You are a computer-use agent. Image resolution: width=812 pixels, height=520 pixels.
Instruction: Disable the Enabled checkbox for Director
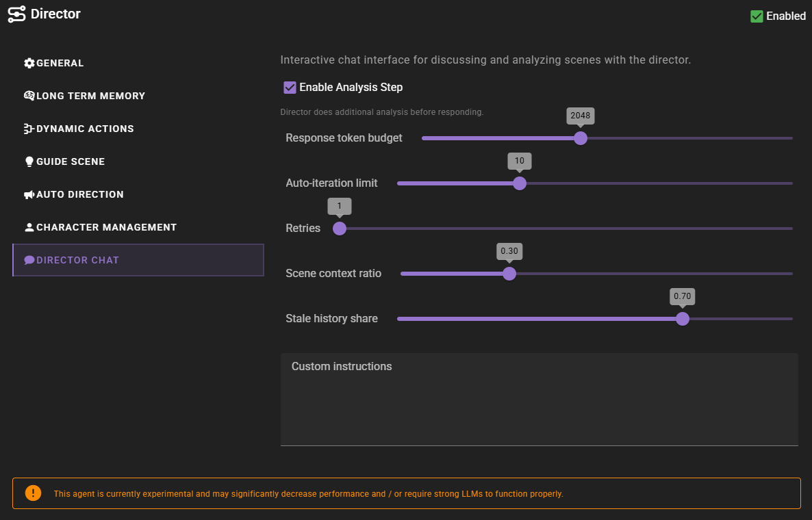point(757,16)
